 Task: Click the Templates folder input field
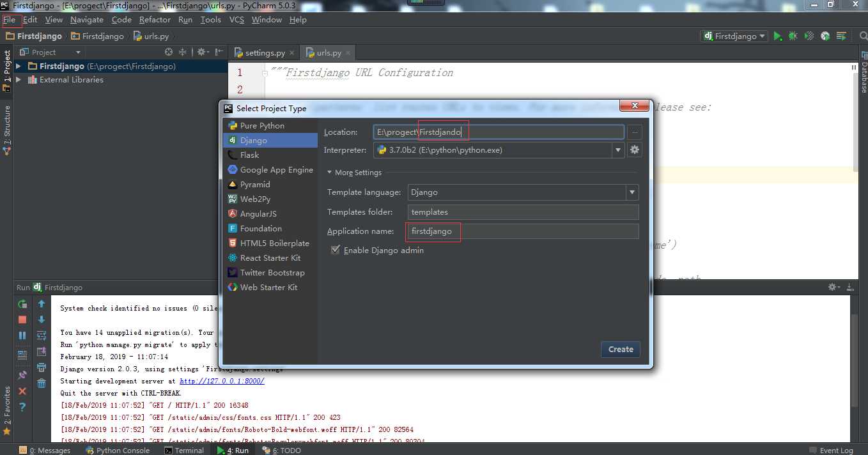(523, 212)
